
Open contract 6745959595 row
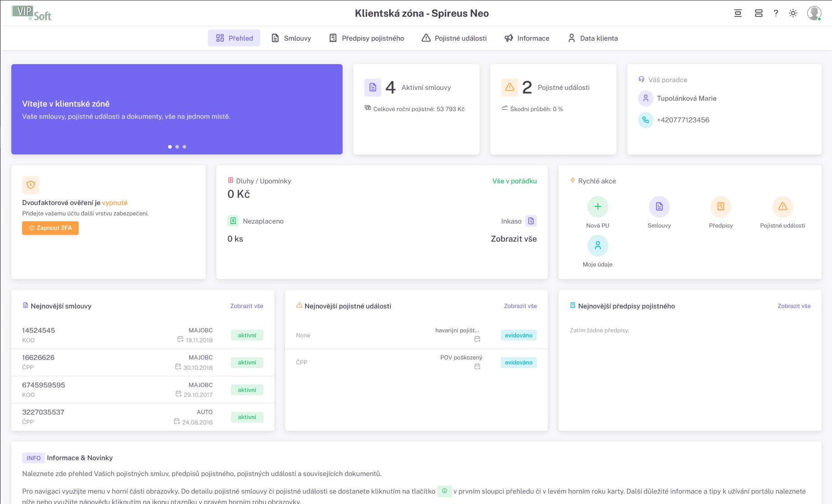tap(143, 390)
